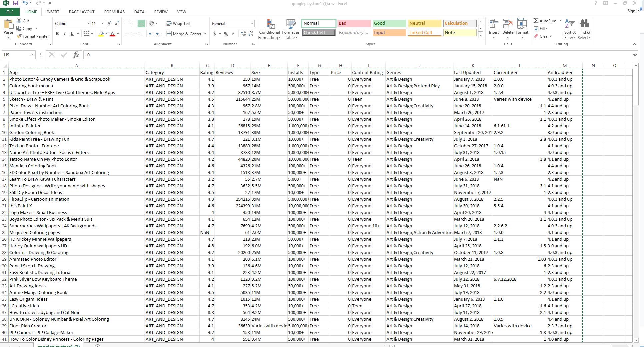This screenshot has width=644, height=347.
Task: Click Sign in link
Action: [x=633, y=11]
